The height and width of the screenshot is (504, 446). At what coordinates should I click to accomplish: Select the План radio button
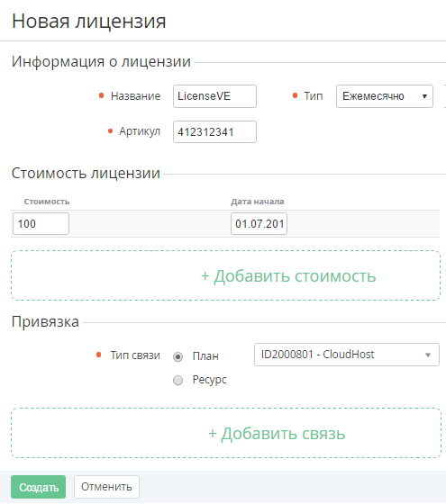tap(178, 356)
